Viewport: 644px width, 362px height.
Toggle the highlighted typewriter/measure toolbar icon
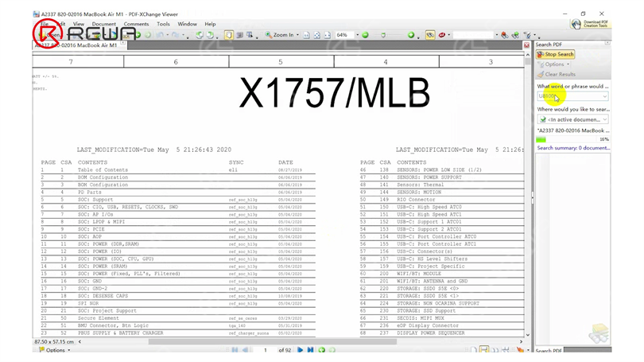tap(430, 35)
